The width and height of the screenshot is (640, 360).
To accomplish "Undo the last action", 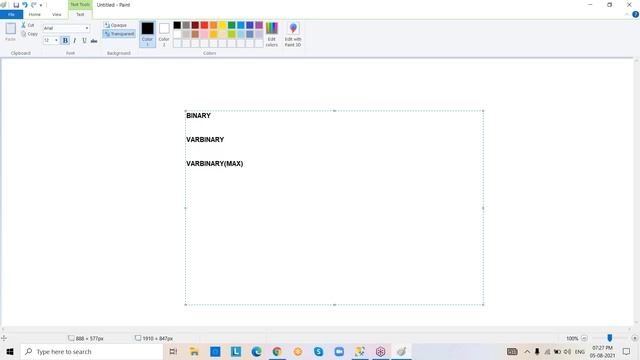I will [25, 5].
